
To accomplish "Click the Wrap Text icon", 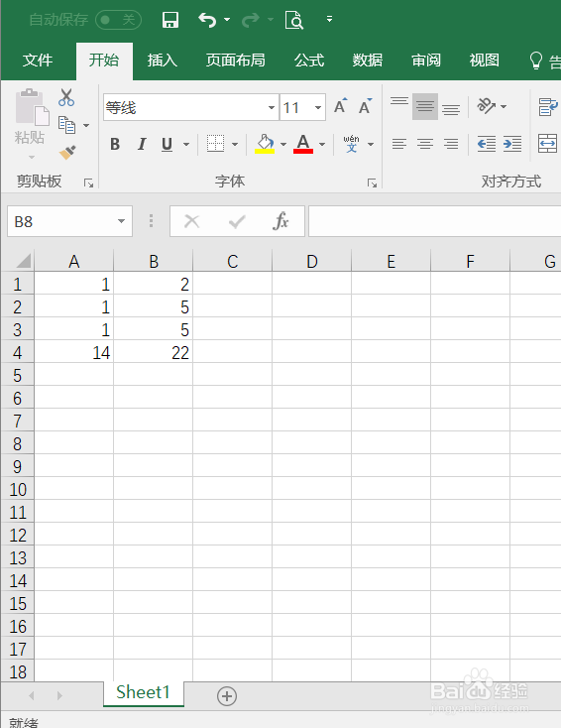I will (548, 106).
